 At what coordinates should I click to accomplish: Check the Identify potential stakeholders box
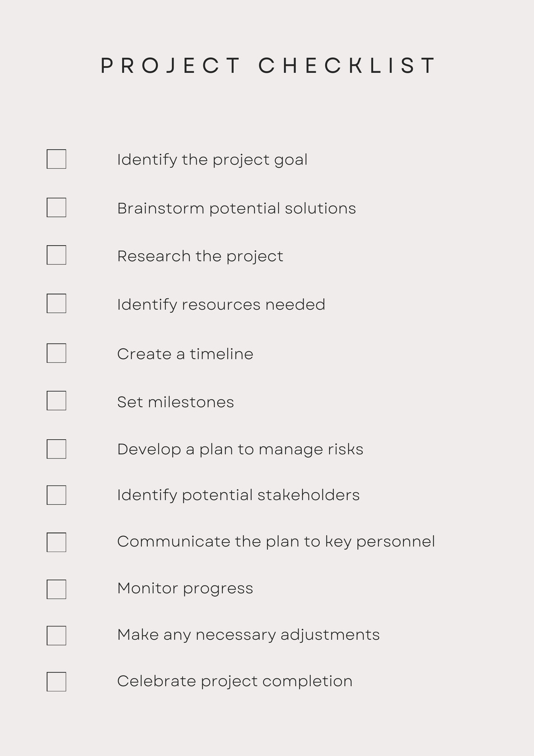coord(56,495)
